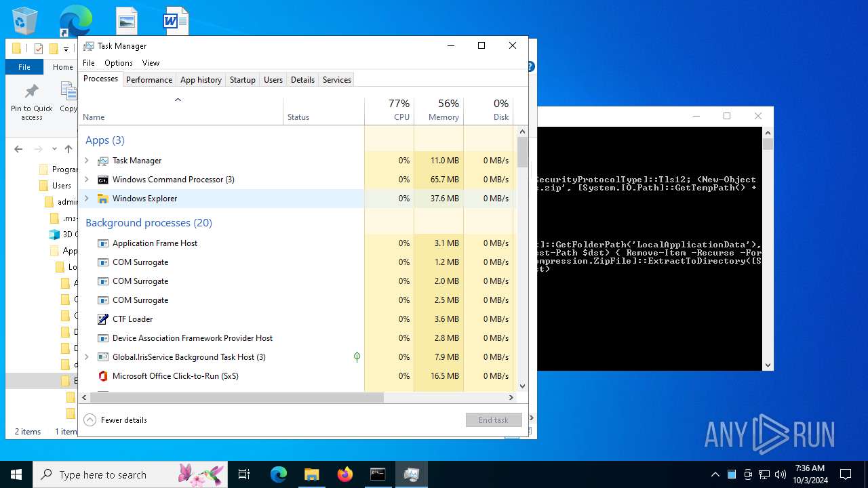Image resolution: width=868 pixels, height=488 pixels.
Task: Sort processes by Disk column
Action: [488, 110]
